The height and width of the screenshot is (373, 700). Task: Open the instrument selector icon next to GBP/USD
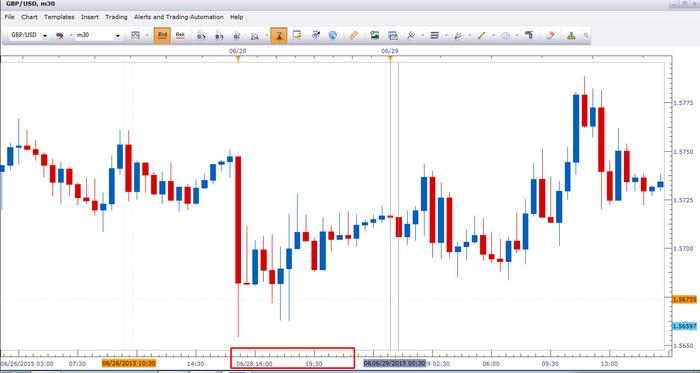tap(59, 36)
